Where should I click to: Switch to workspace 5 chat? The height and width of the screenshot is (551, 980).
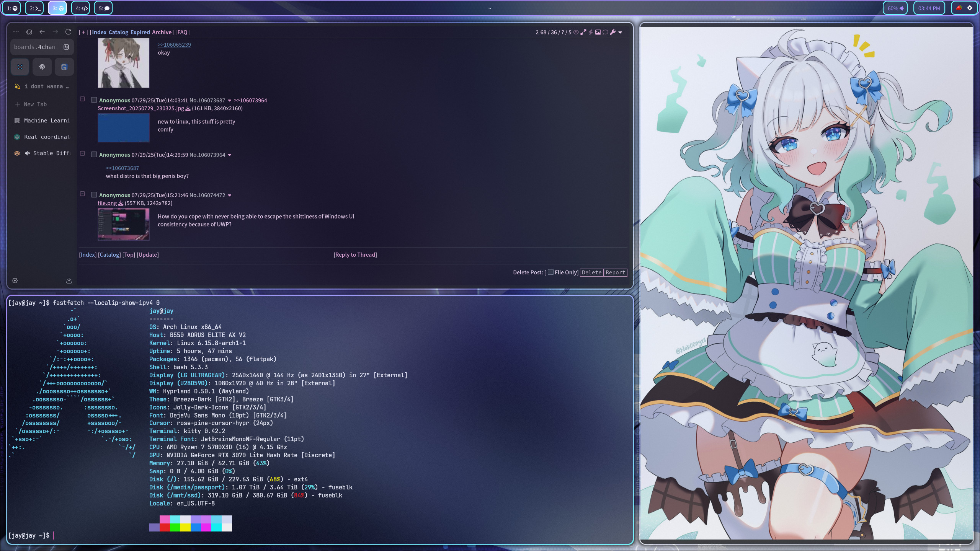click(103, 8)
